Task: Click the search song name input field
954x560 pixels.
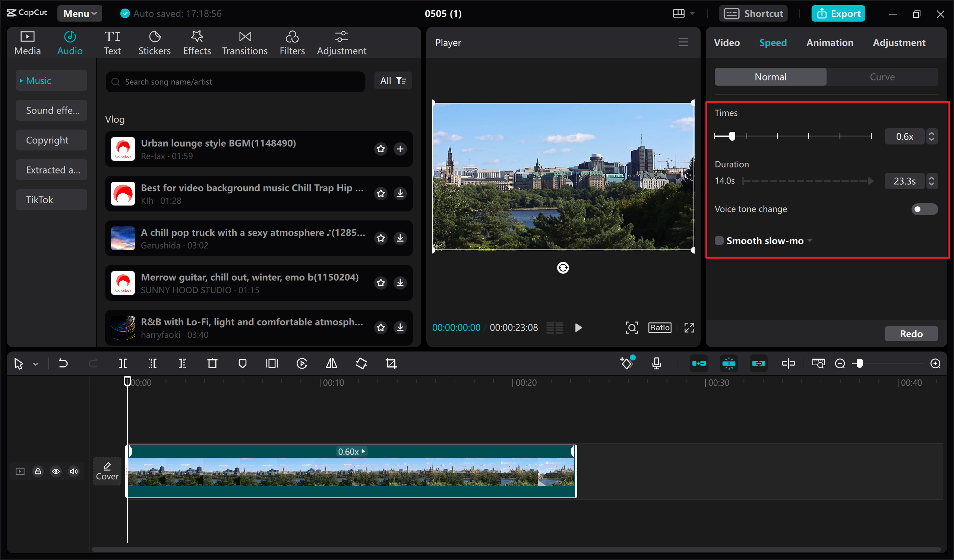Action: [x=235, y=82]
